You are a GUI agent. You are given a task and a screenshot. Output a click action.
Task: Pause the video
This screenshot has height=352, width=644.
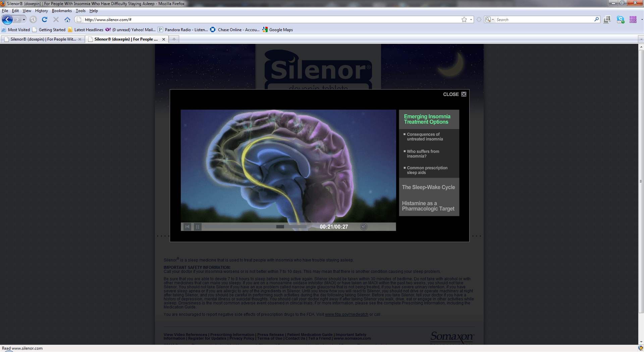click(198, 227)
